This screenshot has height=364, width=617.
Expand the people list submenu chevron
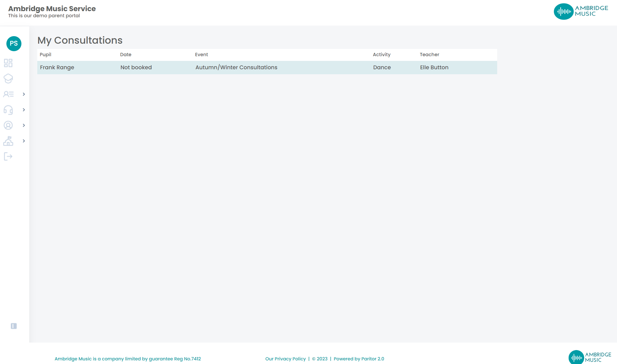24,94
